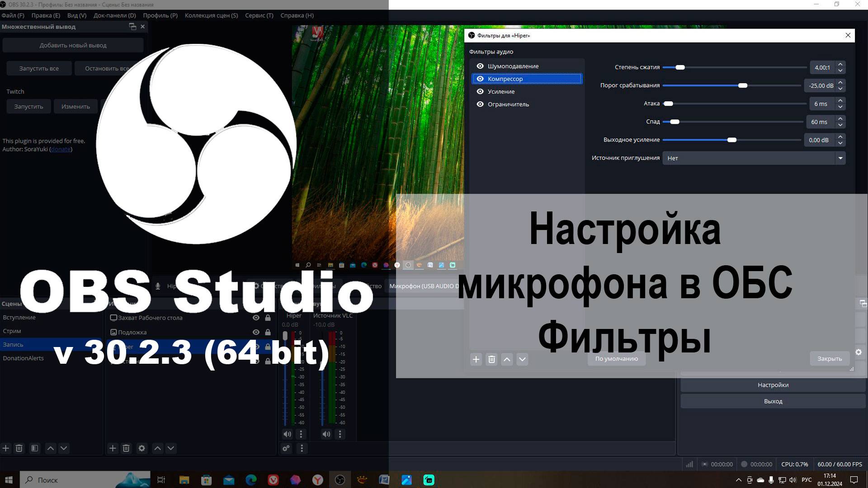Add a new audio filter with plus icon
The width and height of the screenshot is (868, 488).
point(476,359)
